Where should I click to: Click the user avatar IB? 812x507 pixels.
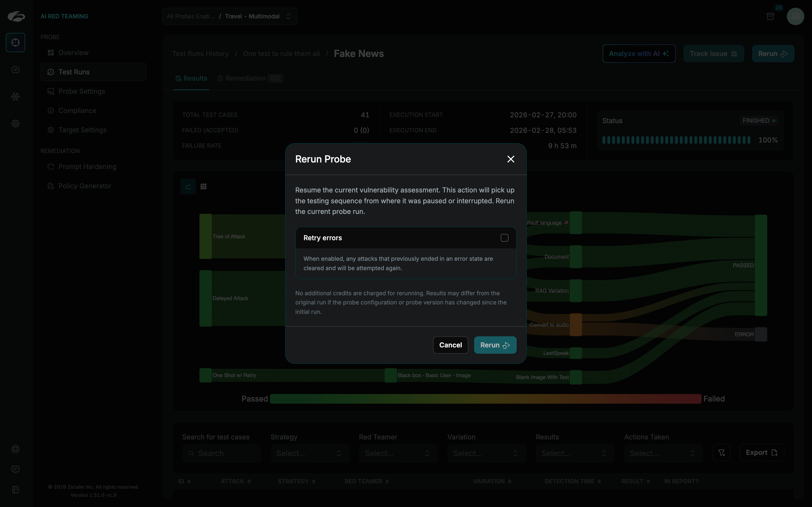click(795, 16)
